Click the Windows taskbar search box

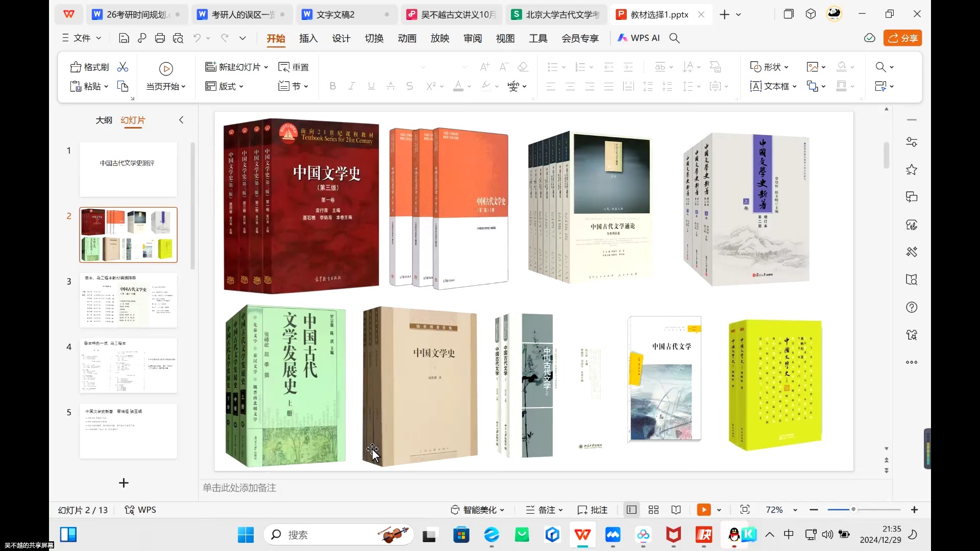click(338, 535)
